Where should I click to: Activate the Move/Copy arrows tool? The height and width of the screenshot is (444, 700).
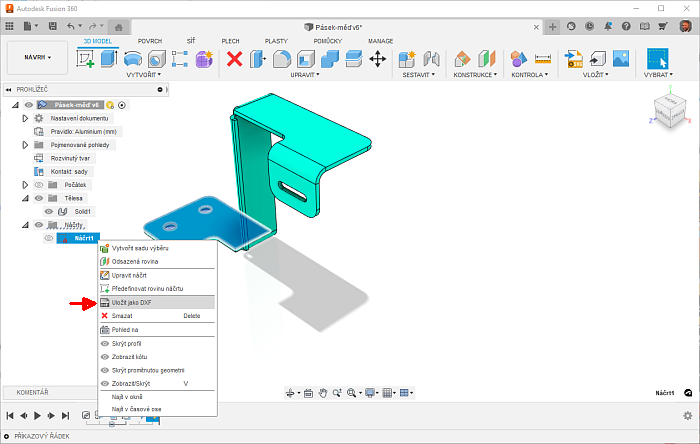click(x=378, y=59)
